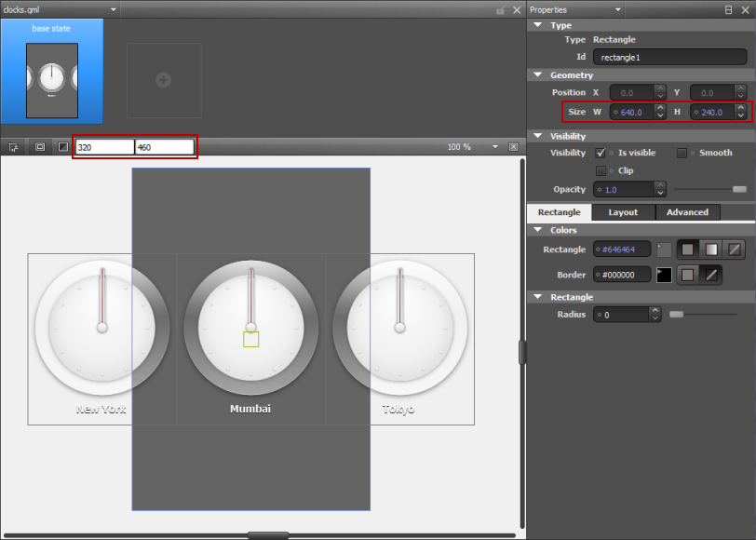Viewport: 756px width, 540px height.
Task: Click the Position X field
Action: 632,92
